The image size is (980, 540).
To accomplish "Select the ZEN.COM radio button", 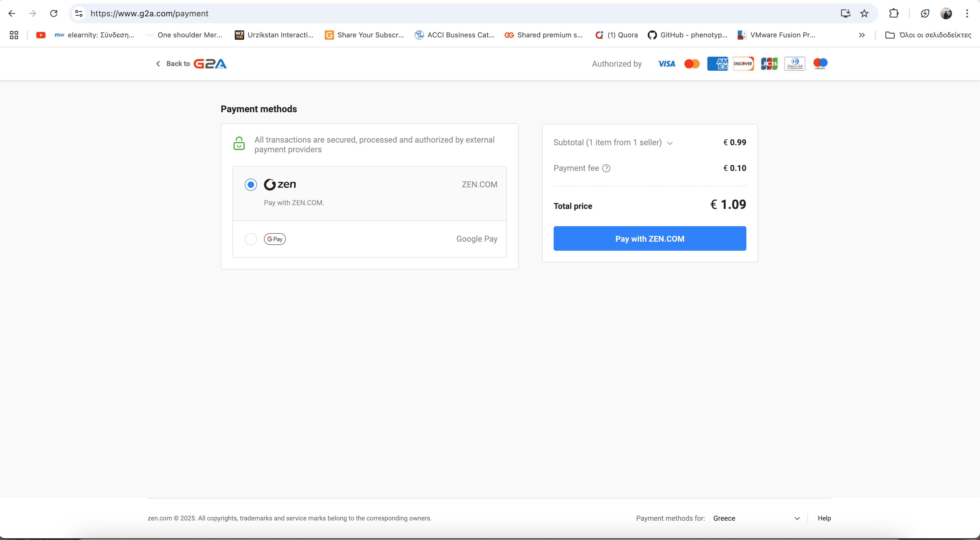I will coord(251,185).
